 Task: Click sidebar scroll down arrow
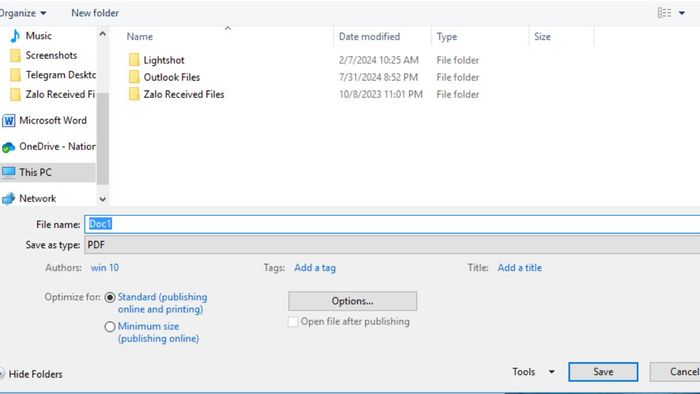coord(103,199)
